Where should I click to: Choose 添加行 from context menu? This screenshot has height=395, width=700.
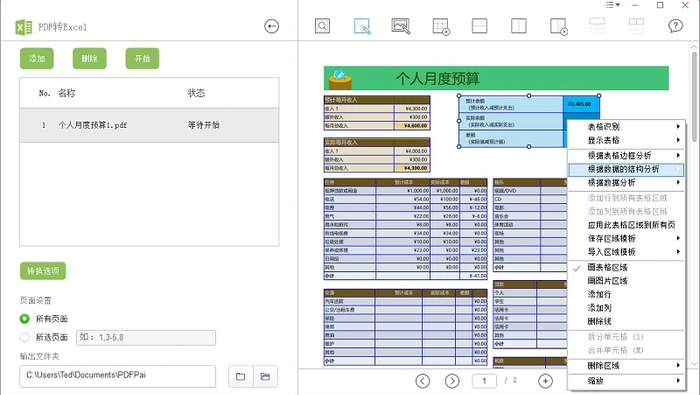tap(626, 294)
